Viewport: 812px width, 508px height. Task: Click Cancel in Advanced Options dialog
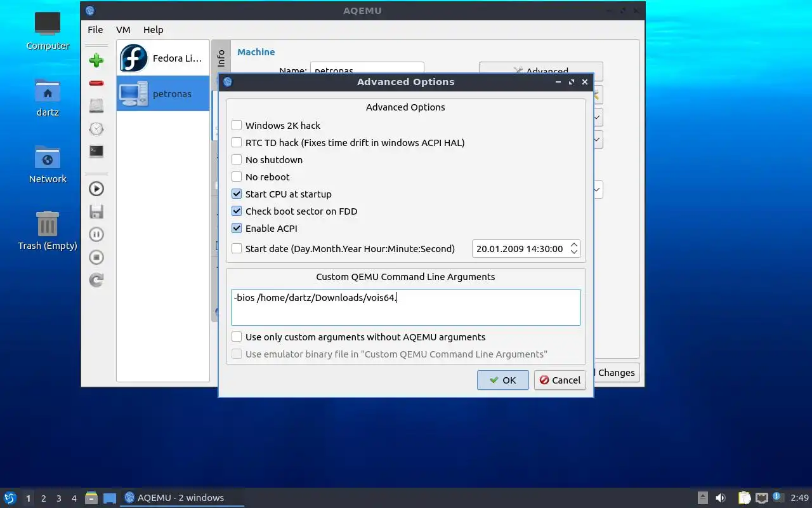click(x=560, y=380)
